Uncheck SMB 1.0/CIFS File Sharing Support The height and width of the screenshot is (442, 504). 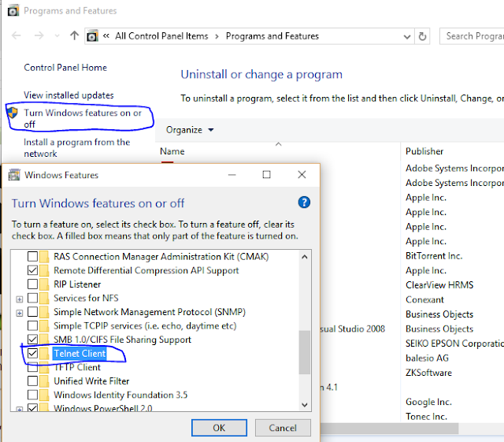(32, 339)
